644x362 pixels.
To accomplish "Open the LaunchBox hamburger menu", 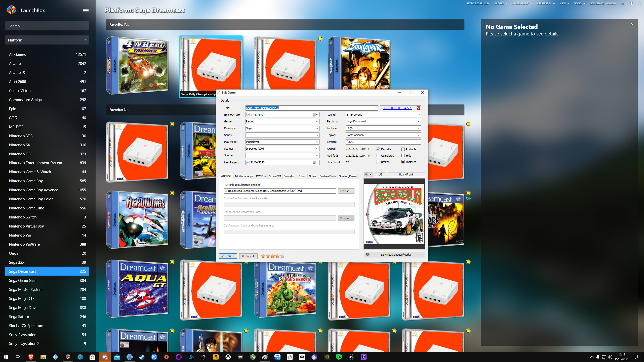I will coord(86,10).
